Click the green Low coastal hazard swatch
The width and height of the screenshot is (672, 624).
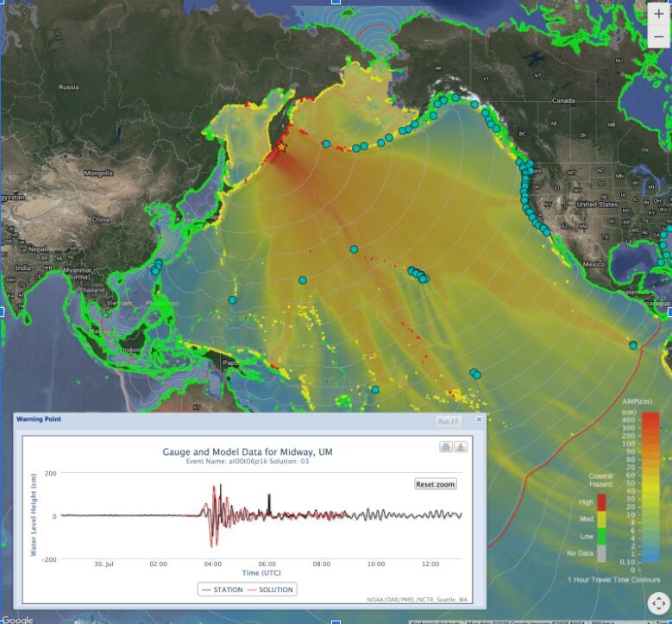[x=601, y=537]
